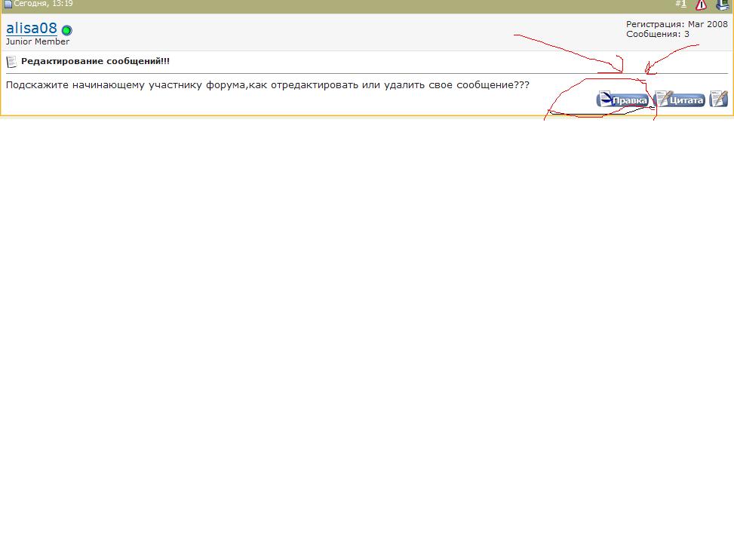This screenshot has width=734, height=560.
Task: Click the computer IP address icon
Action: [722, 5]
